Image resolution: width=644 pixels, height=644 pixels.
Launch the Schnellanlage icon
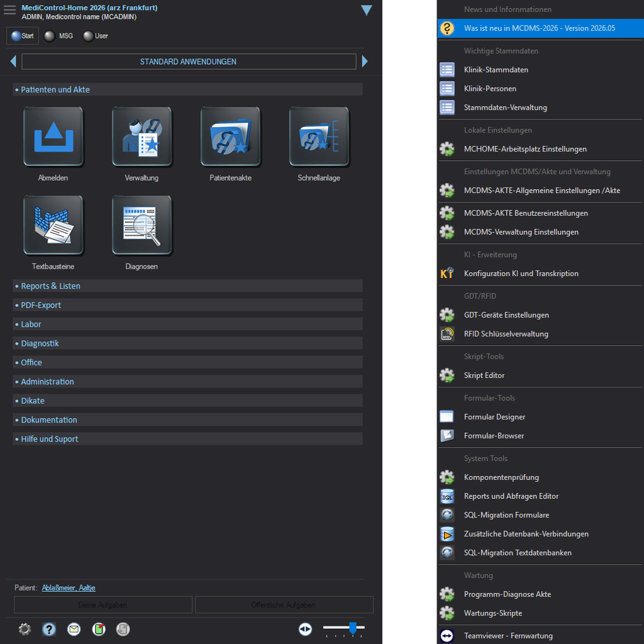(319, 136)
